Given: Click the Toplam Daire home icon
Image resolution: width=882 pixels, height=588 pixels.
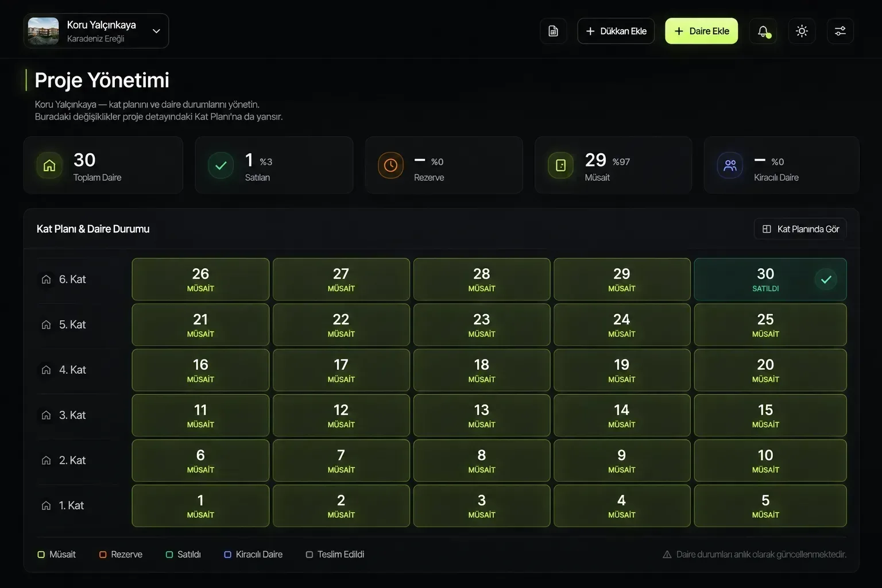Looking at the screenshot, I should [49, 165].
